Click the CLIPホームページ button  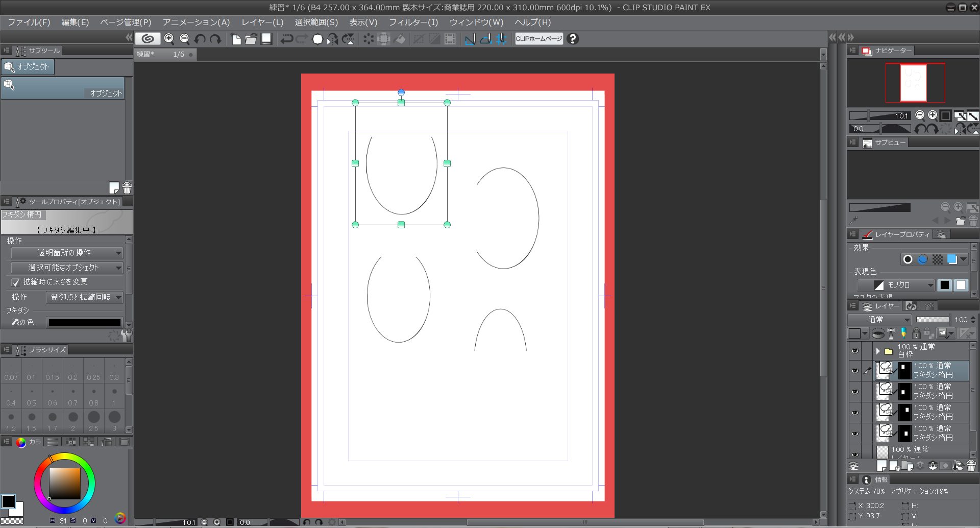coord(538,39)
